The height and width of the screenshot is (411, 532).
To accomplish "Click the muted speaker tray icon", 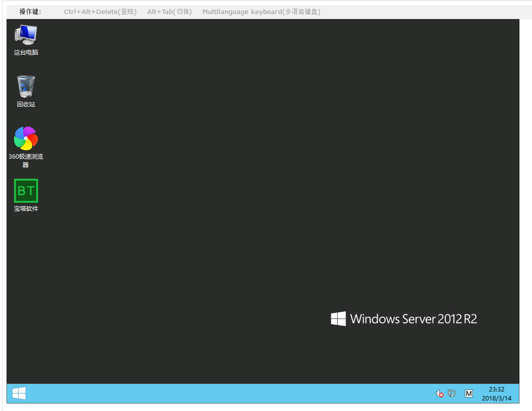I will point(439,394).
